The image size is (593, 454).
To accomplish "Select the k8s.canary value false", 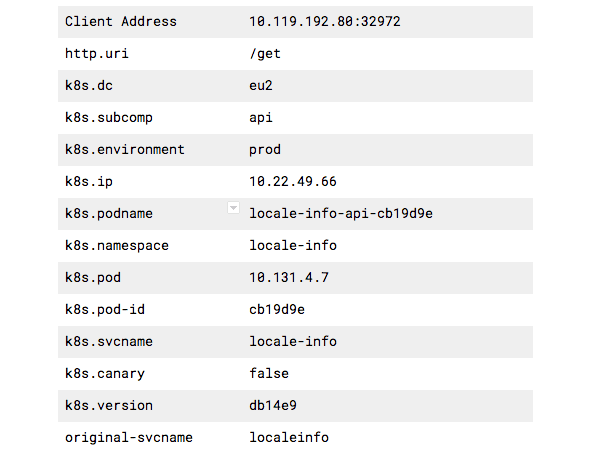I will pos(269,374).
